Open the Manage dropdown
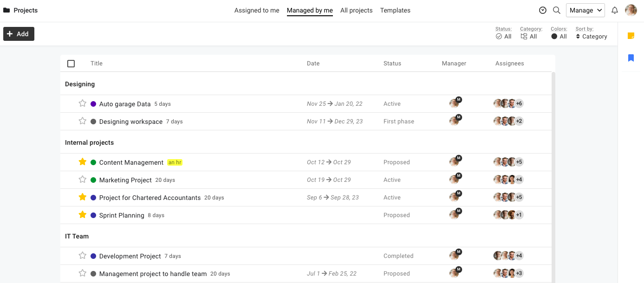The width and height of the screenshot is (644, 283). pyautogui.click(x=585, y=10)
